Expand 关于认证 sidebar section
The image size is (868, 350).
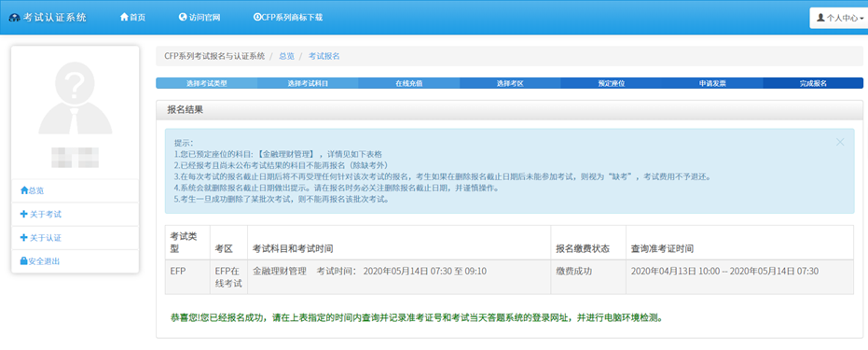tap(76, 238)
